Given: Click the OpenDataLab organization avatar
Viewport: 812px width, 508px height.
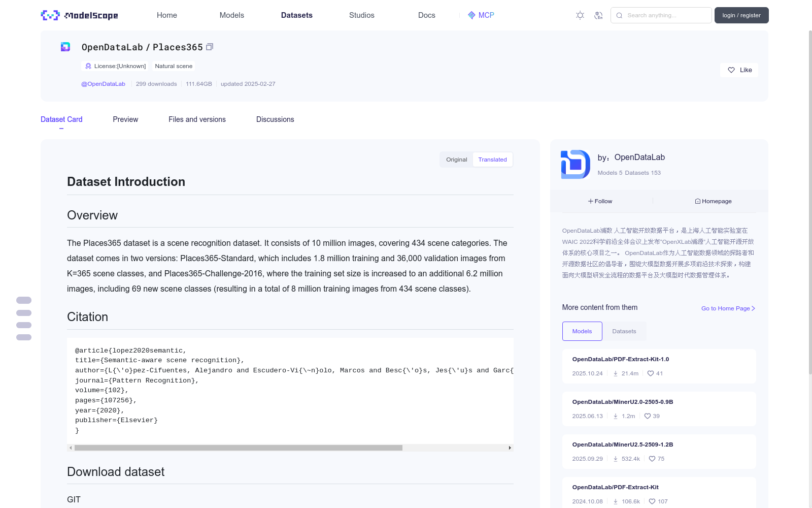Looking at the screenshot, I should [x=576, y=164].
